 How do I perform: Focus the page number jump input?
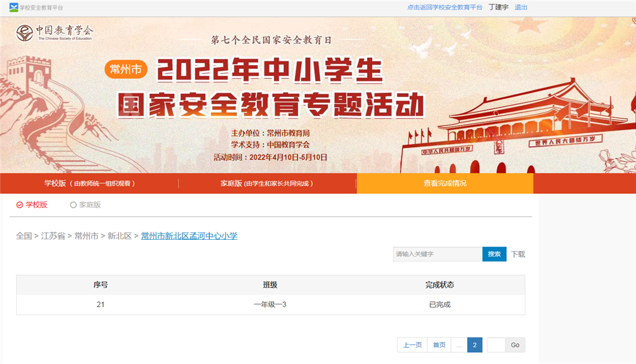click(496, 345)
